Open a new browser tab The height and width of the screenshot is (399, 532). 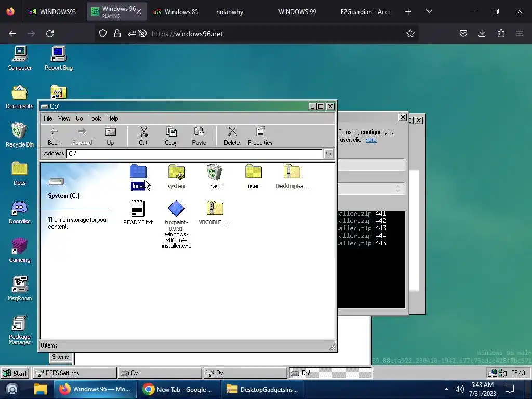tap(408, 11)
